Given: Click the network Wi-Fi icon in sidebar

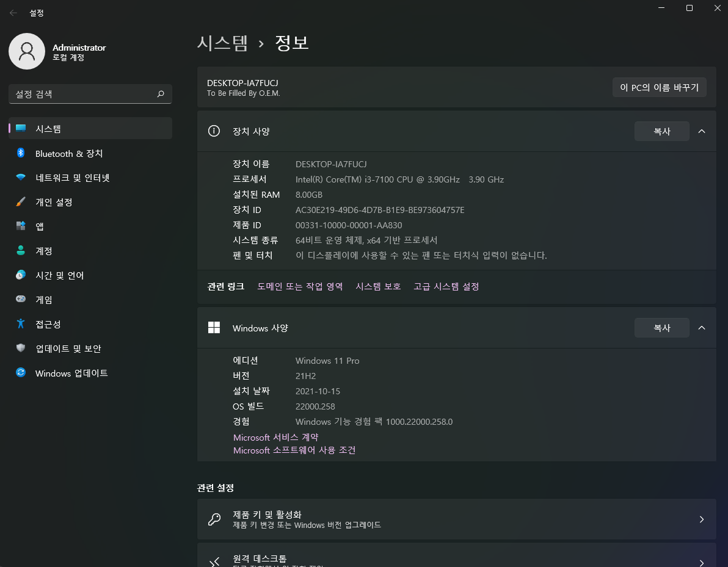Looking at the screenshot, I should point(21,177).
